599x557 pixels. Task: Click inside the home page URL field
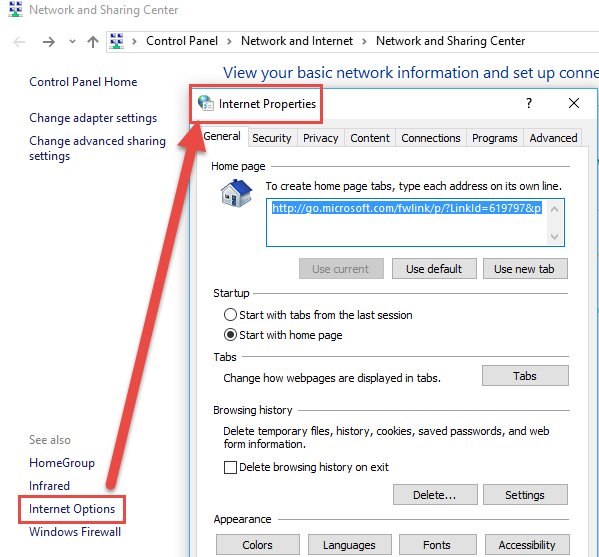tap(407, 222)
